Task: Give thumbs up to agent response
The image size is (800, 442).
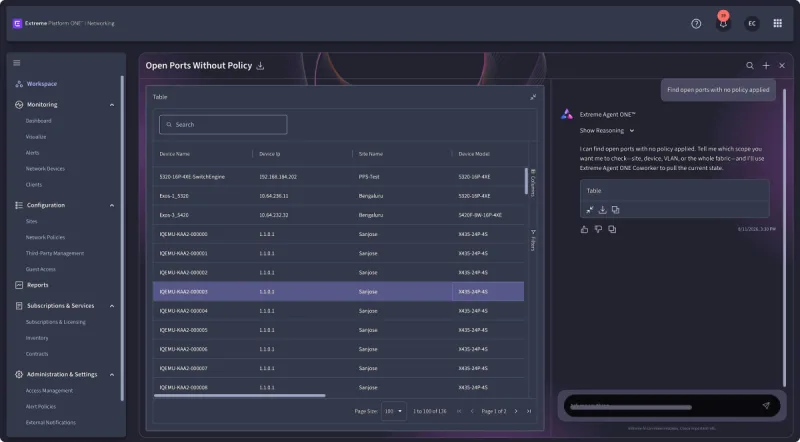Action: pos(584,230)
